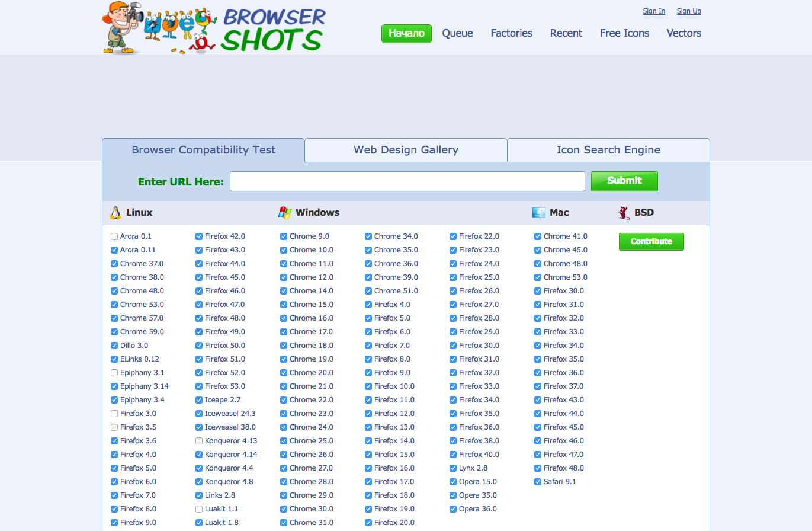
Task: Enable the Arora 0.1 checkbox
Action: pyautogui.click(x=114, y=236)
